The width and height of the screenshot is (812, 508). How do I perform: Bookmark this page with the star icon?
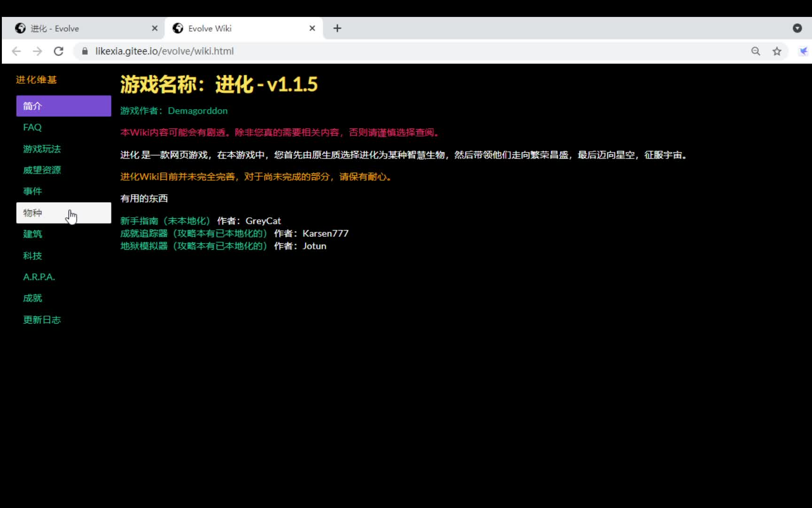pyautogui.click(x=777, y=51)
